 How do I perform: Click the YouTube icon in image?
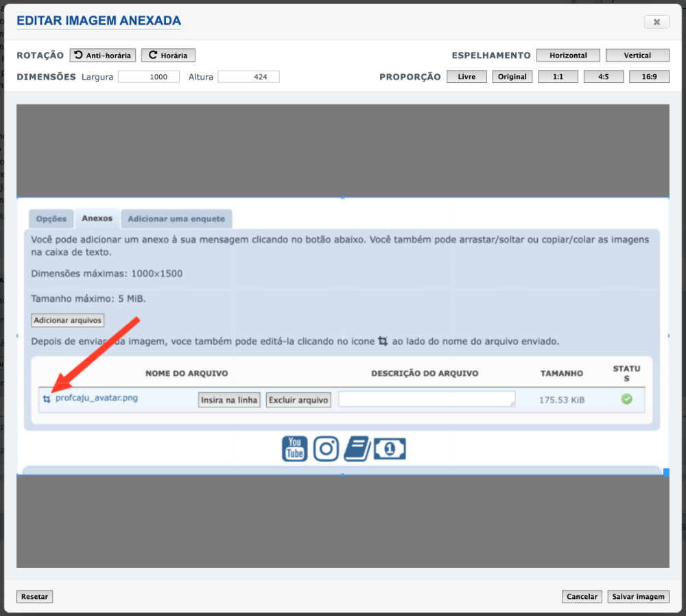(x=295, y=449)
